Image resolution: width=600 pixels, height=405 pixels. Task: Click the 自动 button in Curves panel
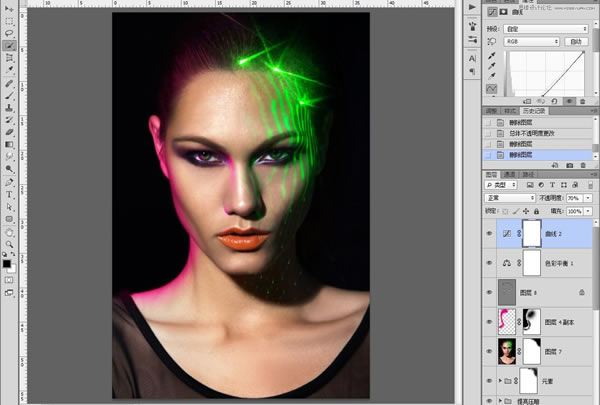576,42
